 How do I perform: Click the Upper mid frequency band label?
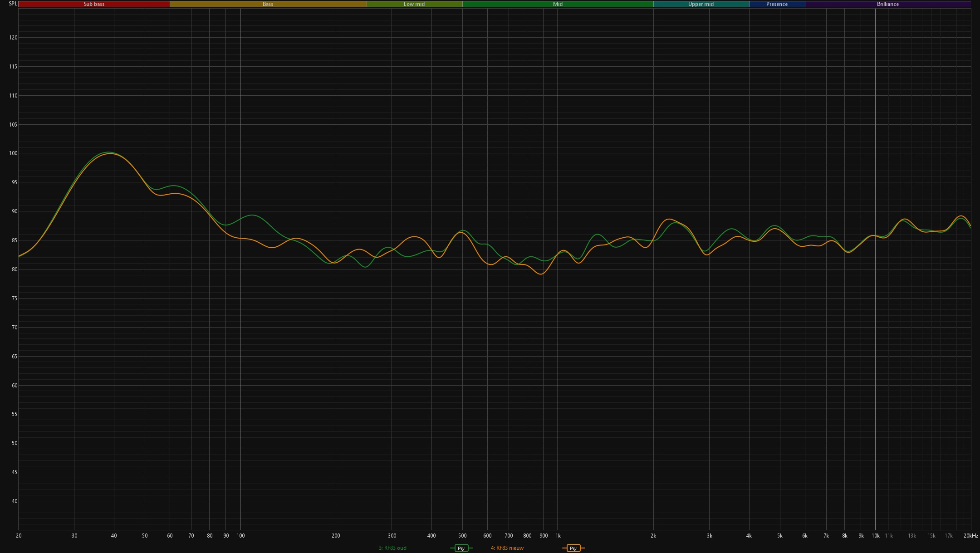701,4
